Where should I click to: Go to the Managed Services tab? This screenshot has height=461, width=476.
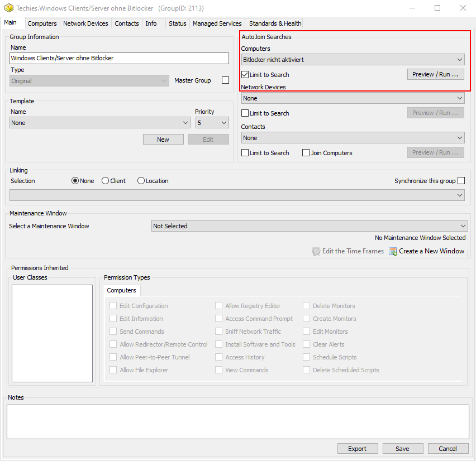tap(217, 23)
